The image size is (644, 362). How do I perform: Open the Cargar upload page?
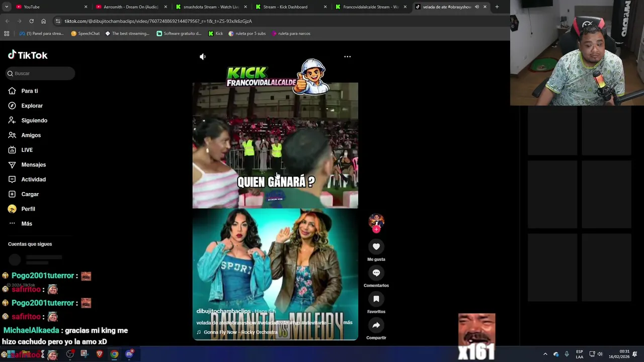click(24, 194)
